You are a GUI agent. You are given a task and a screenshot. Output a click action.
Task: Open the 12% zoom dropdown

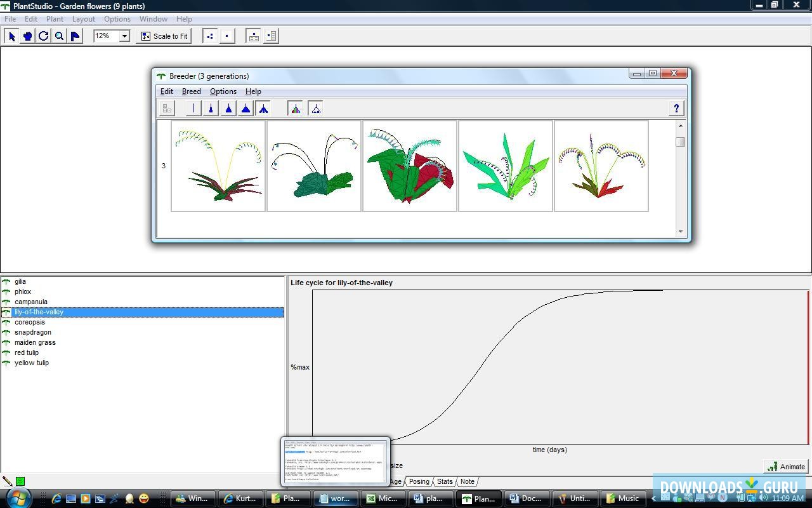tap(124, 36)
